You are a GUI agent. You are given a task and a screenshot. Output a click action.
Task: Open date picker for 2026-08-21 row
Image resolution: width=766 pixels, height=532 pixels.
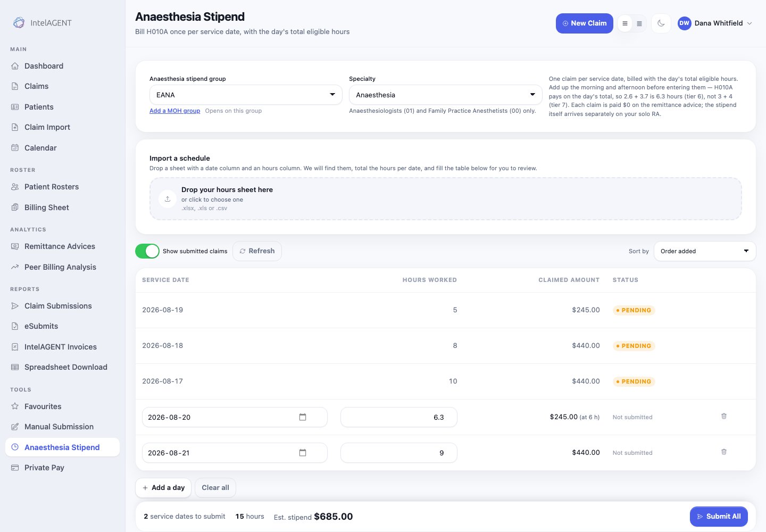point(303,453)
